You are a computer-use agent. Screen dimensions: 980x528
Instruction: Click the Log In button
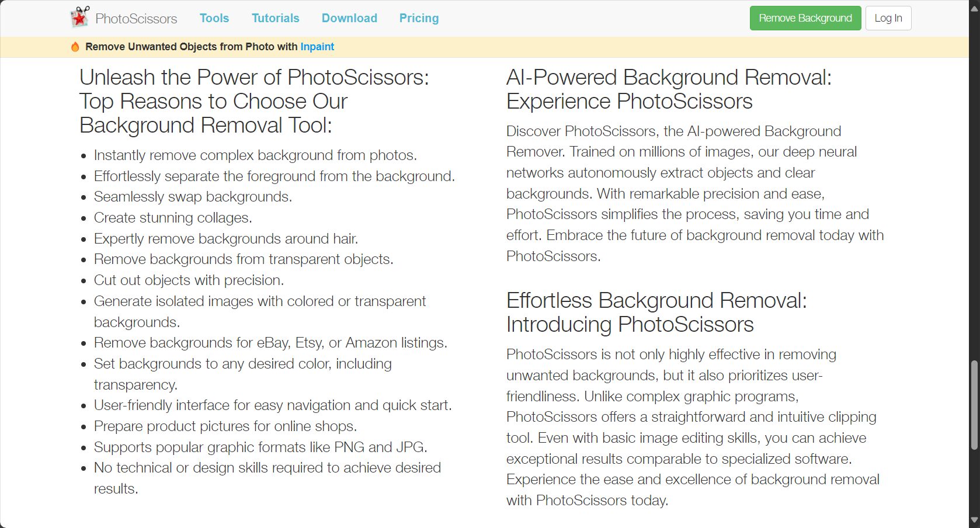coord(888,18)
